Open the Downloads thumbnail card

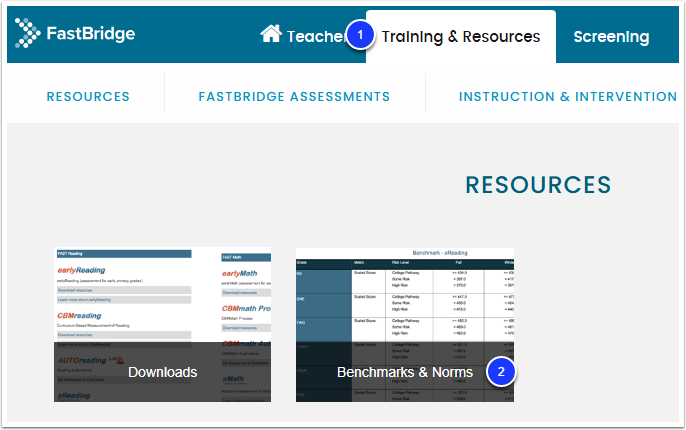(162, 325)
